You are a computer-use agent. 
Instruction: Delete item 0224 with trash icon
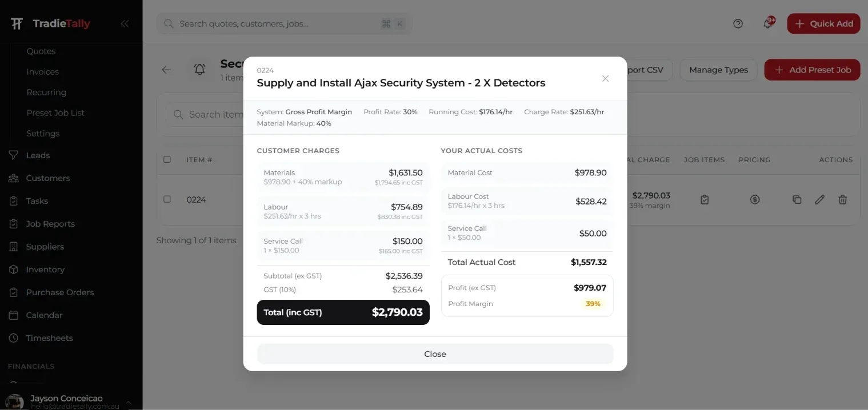point(842,199)
